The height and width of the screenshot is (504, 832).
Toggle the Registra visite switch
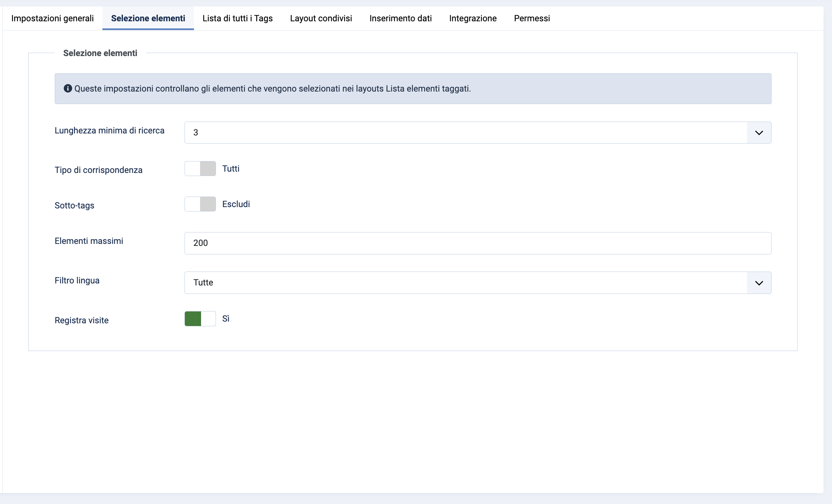200,319
